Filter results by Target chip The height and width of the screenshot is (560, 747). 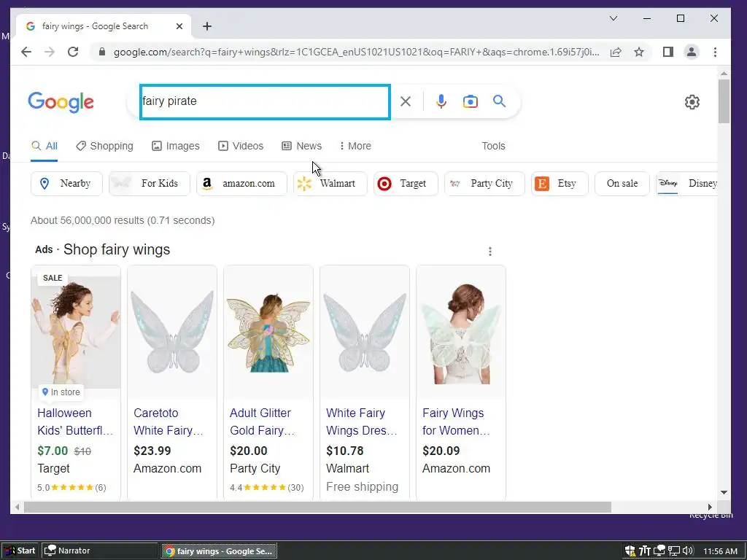[406, 184]
